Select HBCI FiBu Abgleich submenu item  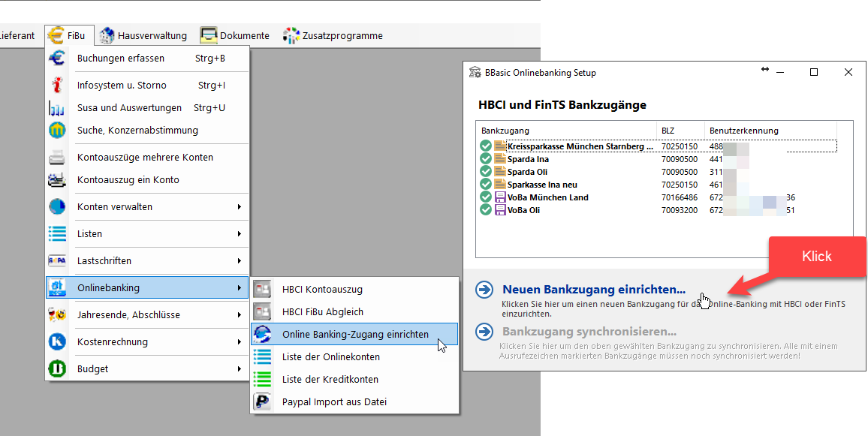pos(354,312)
